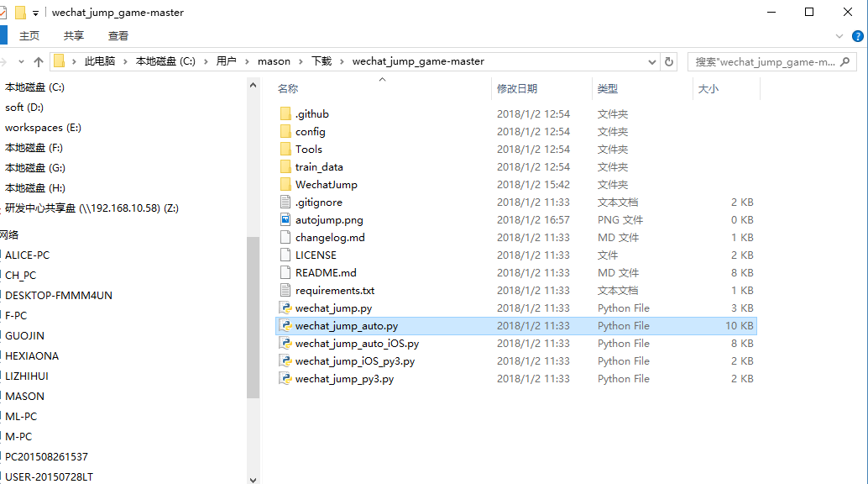Select the Tools folder icon
This screenshot has width=868, height=484.
(x=285, y=149)
